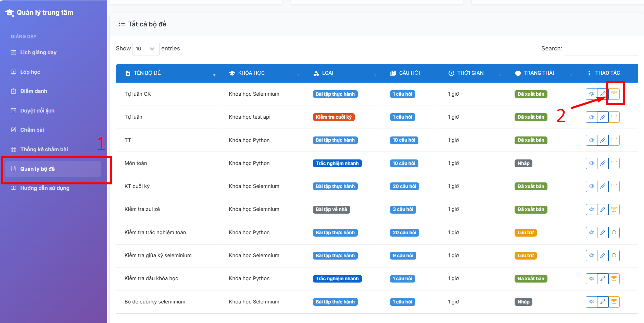
Task: Archive the TT question set
Action: [x=614, y=140]
